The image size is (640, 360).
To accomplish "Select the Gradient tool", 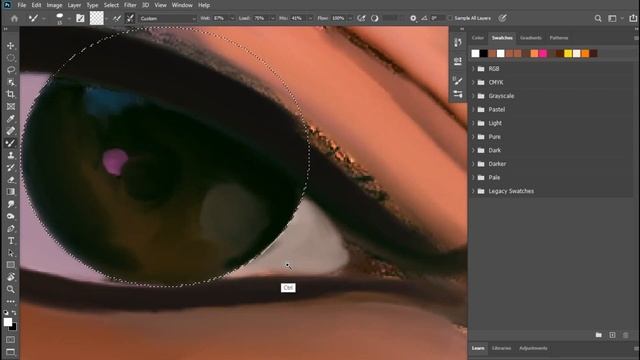I will (x=11, y=192).
